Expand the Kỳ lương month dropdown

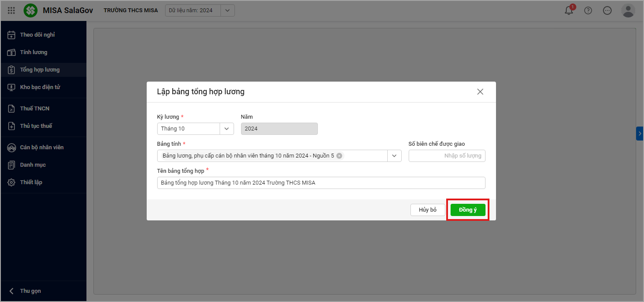[227, 129]
